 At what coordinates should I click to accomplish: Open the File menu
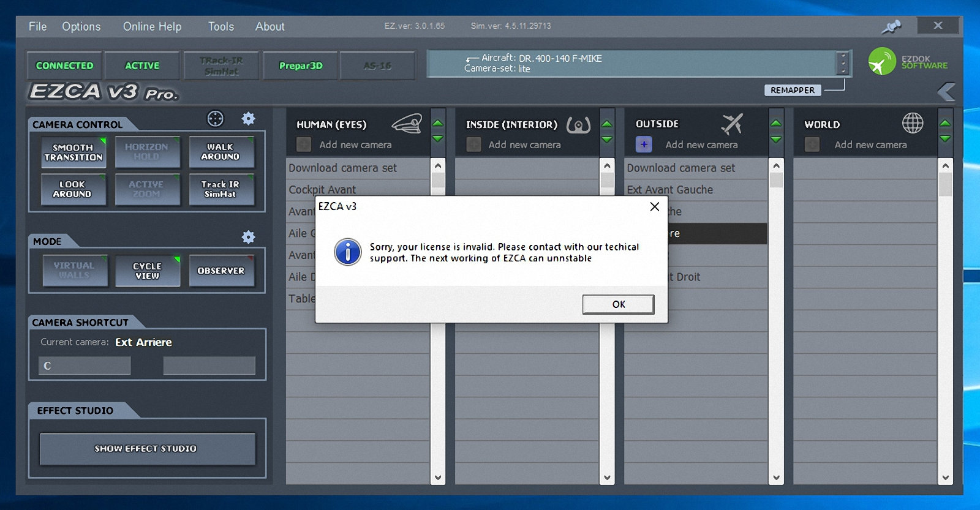pos(37,26)
